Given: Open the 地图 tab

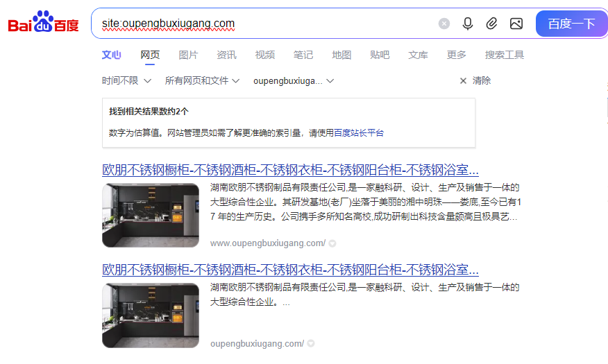Looking at the screenshot, I should pos(341,55).
